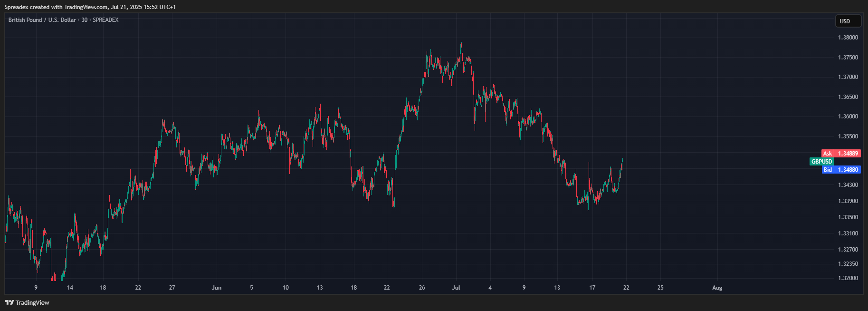Click the Jun label on time axis
Screen dimensions: 868x311
pos(217,288)
